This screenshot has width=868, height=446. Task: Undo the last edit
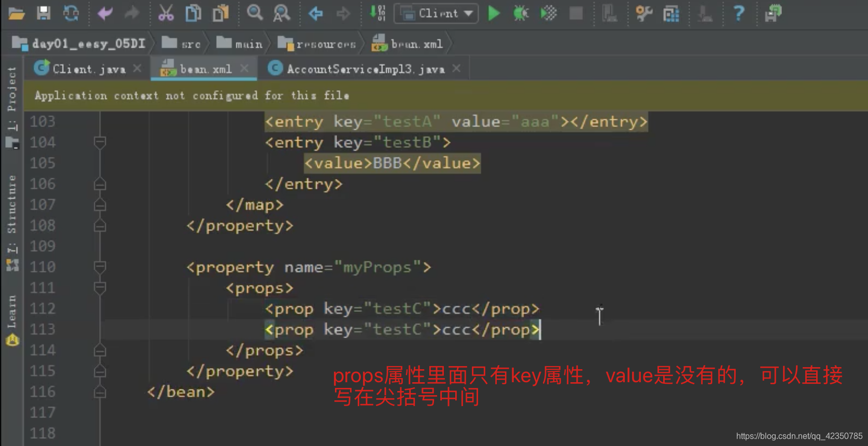[x=105, y=13]
